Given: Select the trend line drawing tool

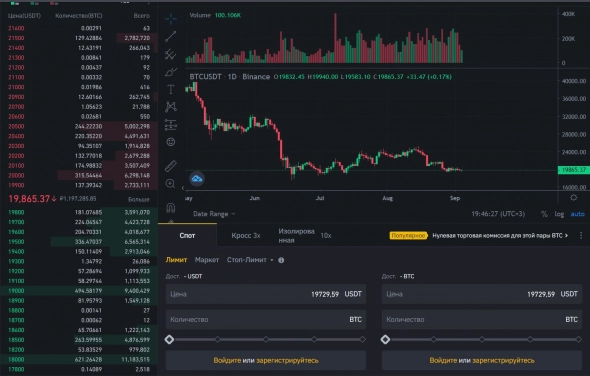Looking at the screenshot, I should pyautogui.click(x=171, y=36).
